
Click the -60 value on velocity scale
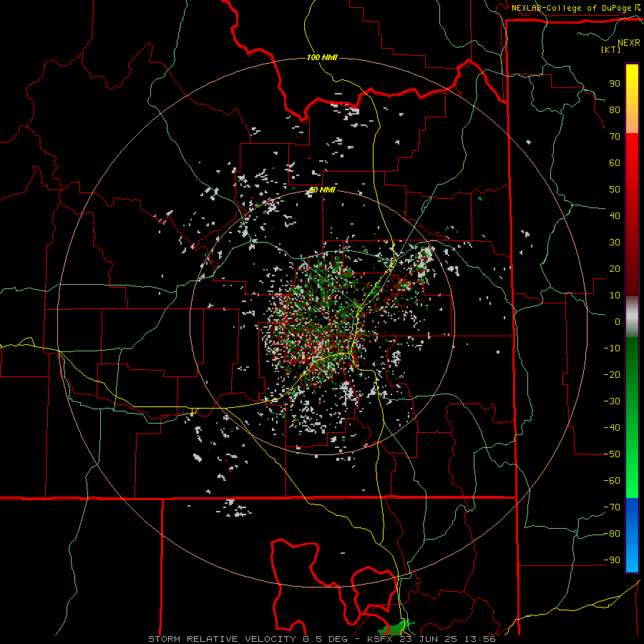612,481
